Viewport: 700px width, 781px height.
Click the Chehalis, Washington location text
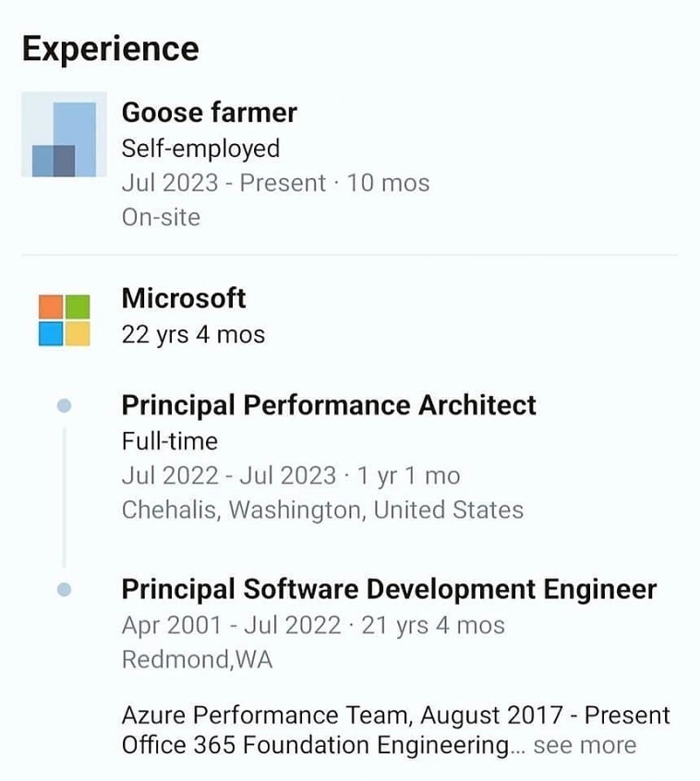322,510
